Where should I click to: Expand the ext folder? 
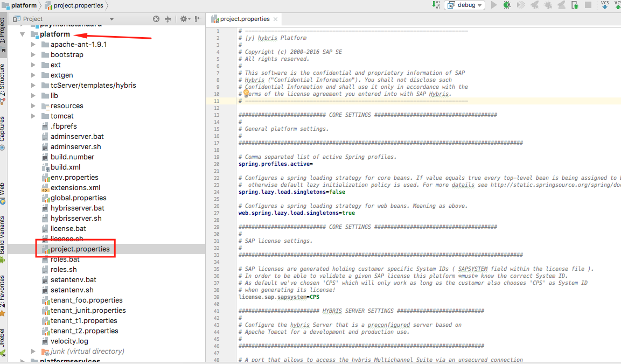(33, 65)
